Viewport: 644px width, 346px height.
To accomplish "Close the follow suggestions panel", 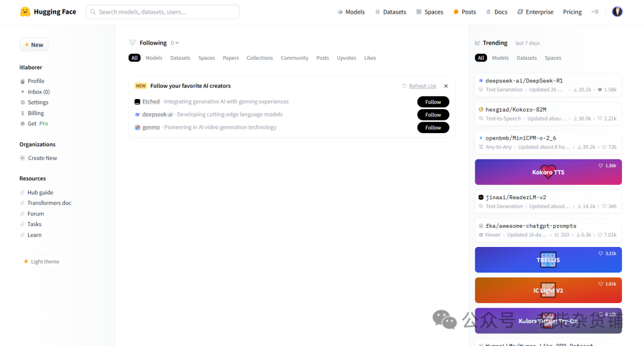I will 446,86.
